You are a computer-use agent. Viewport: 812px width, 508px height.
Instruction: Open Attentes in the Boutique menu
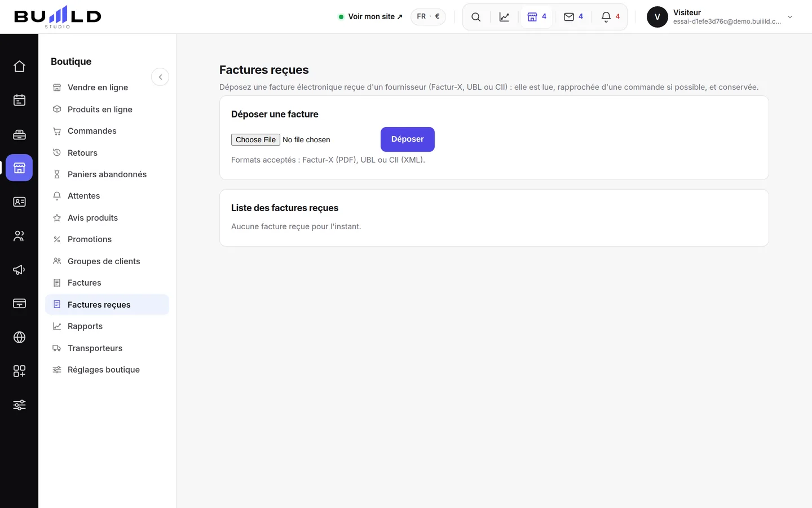(107, 196)
